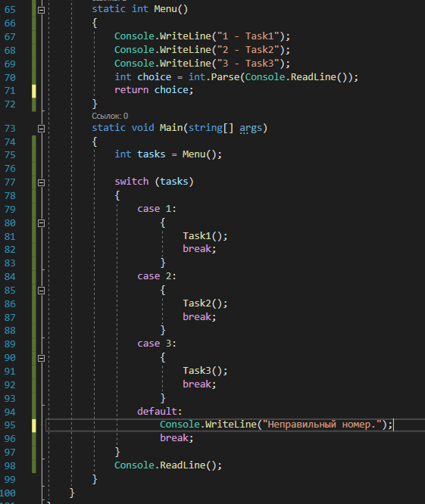This screenshot has height=504, width=425.
Task: Click 'break;' on line 92
Action: tap(199, 384)
